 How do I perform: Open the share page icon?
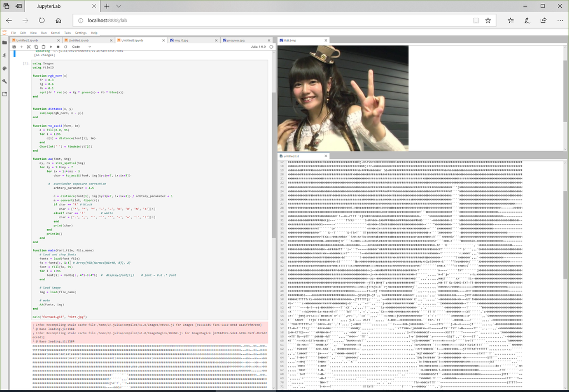pyautogui.click(x=543, y=21)
